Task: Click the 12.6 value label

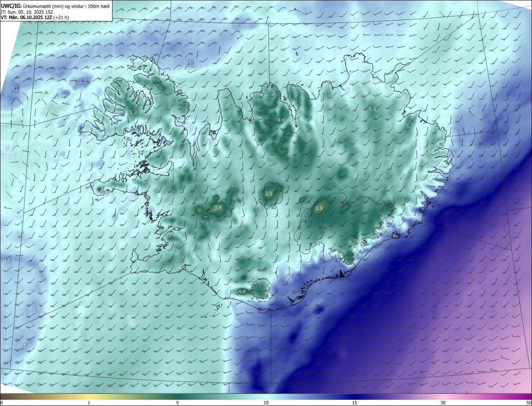Action: coord(17,89)
